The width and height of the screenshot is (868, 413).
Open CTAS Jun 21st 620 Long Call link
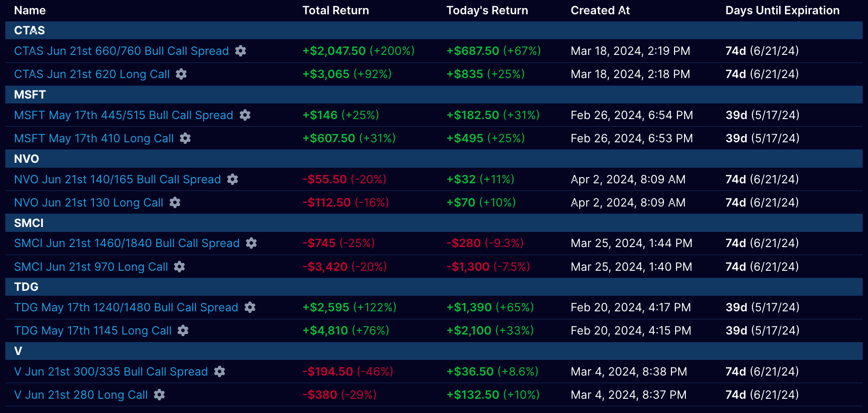(x=92, y=74)
